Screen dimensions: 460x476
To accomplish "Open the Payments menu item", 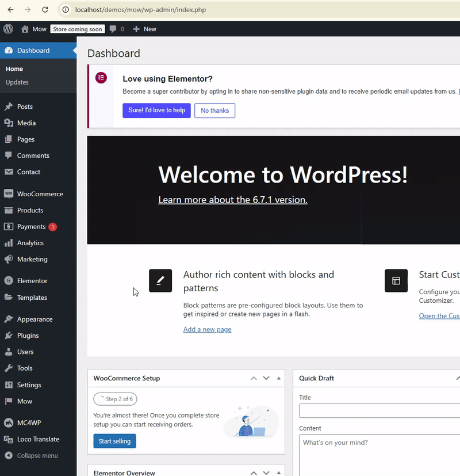I will 31,227.
